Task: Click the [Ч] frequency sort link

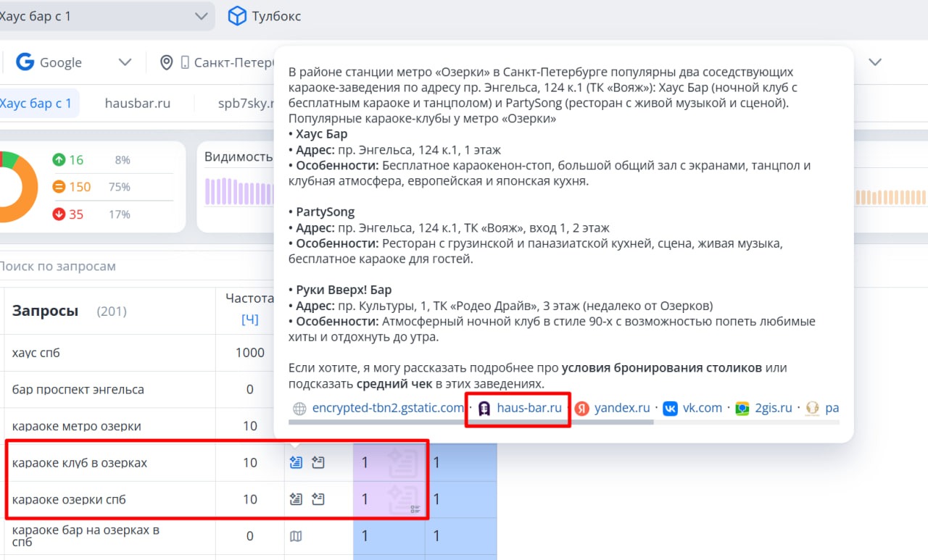Action: 249,319
